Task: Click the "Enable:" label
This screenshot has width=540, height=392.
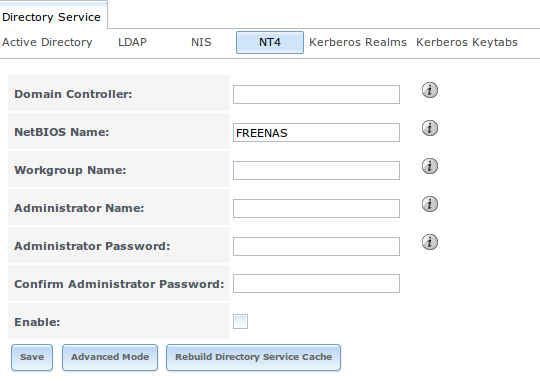Action: tap(37, 322)
